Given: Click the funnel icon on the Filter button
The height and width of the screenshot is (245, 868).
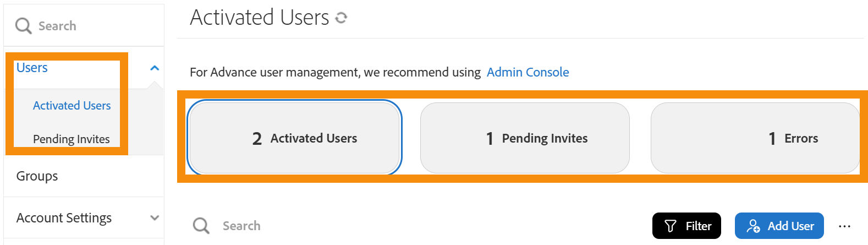Looking at the screenshot, I should (x=671, y=226).
